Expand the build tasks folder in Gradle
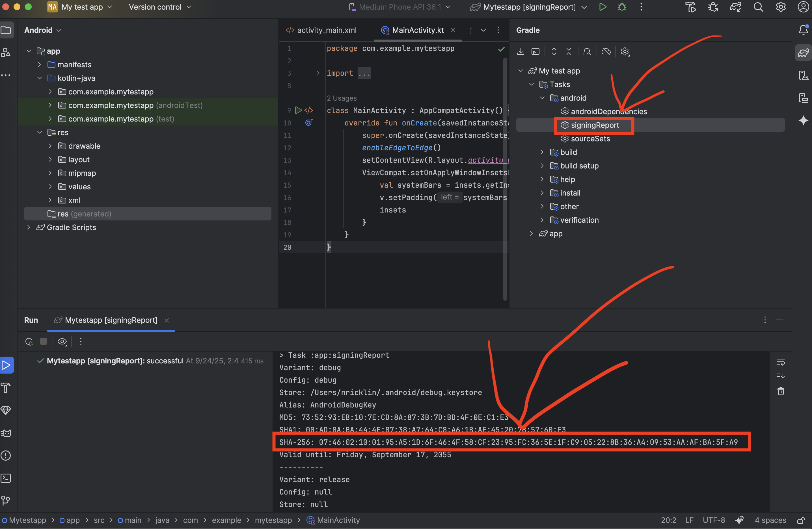The height and width of the screenshot is (529, 812). [x=542, y=152]
